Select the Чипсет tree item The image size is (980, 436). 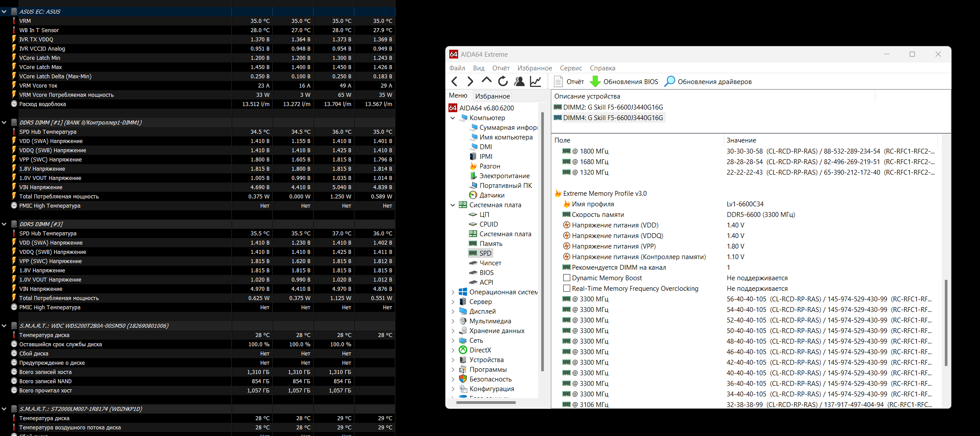(490, 263)
